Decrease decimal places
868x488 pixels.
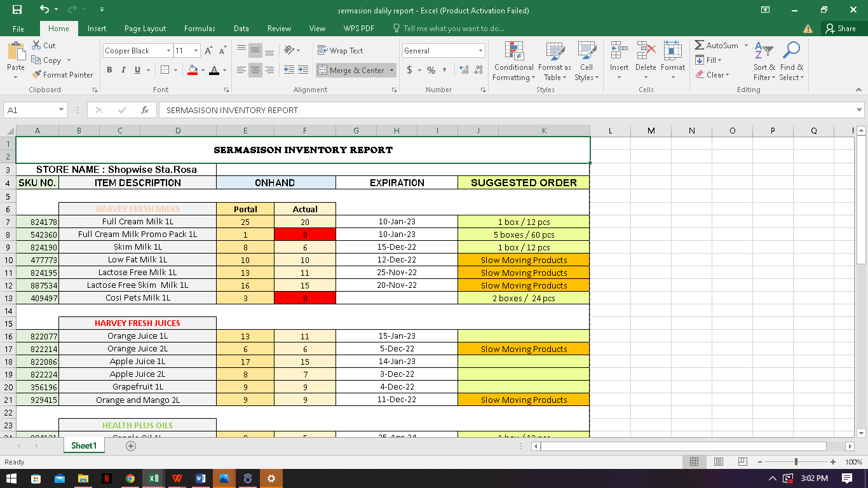(x=478, y=70)
